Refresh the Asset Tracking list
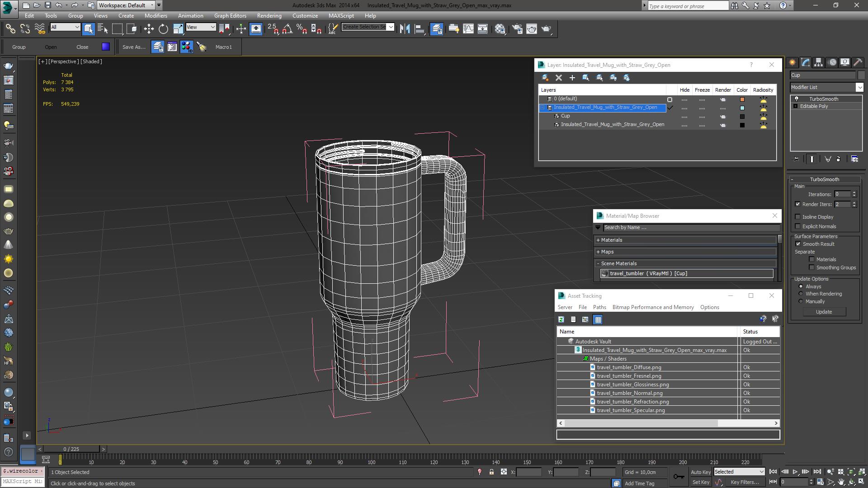 pos(561,319)
